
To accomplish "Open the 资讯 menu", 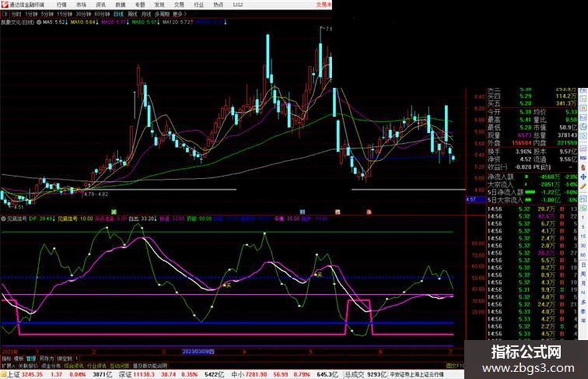I will [x=101, y=5].
